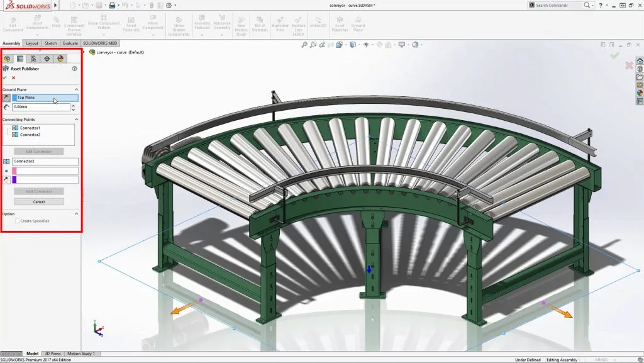Open the DisplayManager color ball tab
Image resolution: width=644 pixels, height=363 pixels.
pos(60,59)
